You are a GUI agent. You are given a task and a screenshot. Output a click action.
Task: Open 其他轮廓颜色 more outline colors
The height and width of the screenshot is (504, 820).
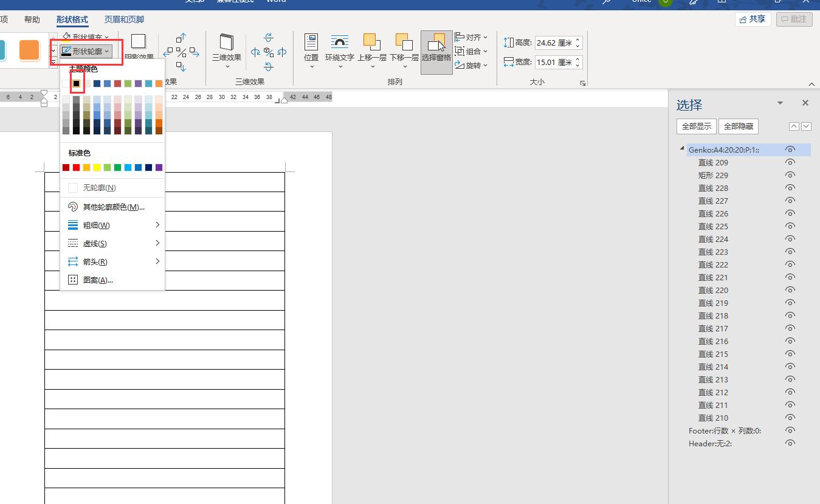point(113,207)
